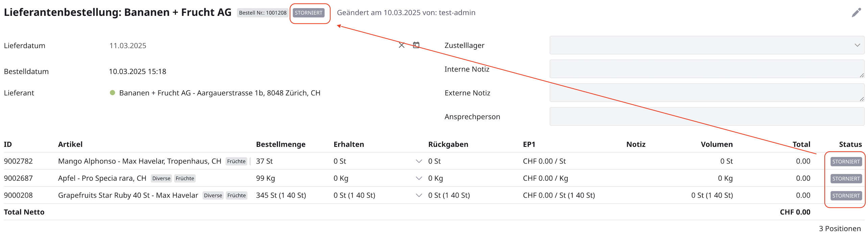The width and height of the screenshot is (868, 235).
Task: Select the Grapefruits Star Ruby article name
Action: [128, 195]
